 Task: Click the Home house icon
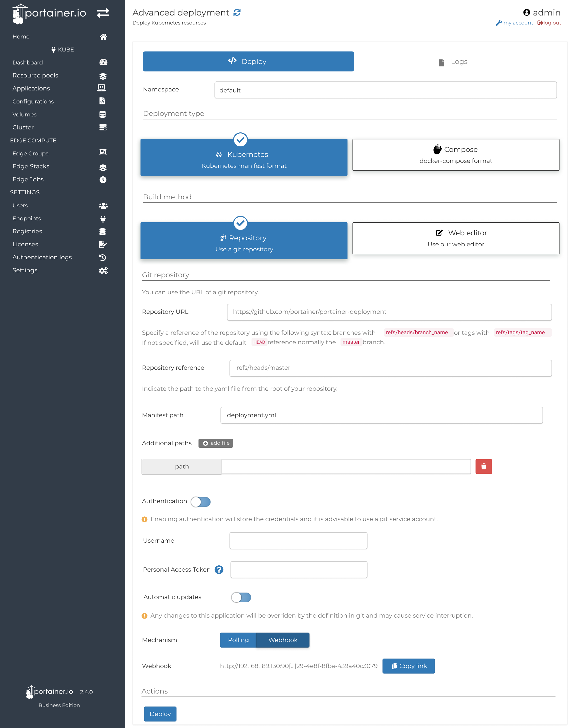click(x=103, y=37)
